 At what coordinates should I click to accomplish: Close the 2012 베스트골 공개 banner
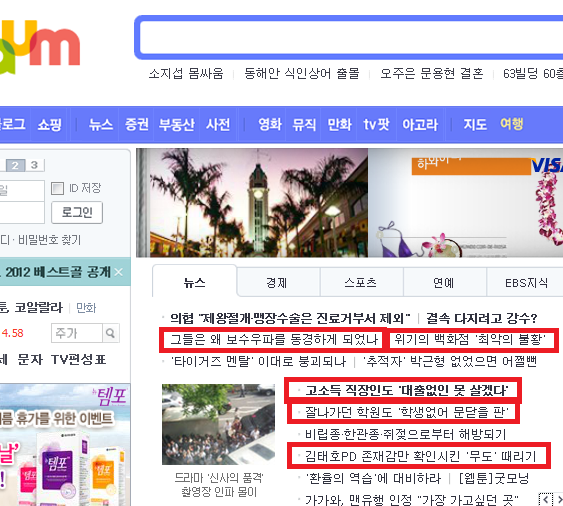(x=118, y=273)
